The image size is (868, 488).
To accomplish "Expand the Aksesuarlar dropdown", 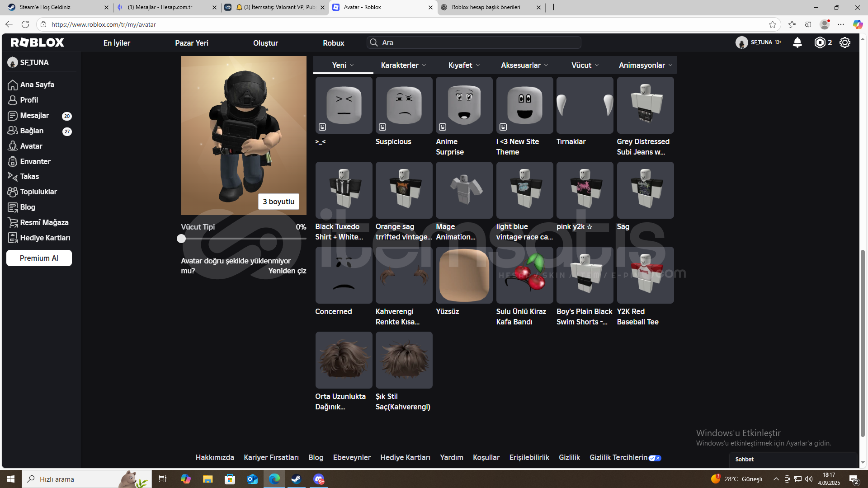I will click(x=524, y=65).
